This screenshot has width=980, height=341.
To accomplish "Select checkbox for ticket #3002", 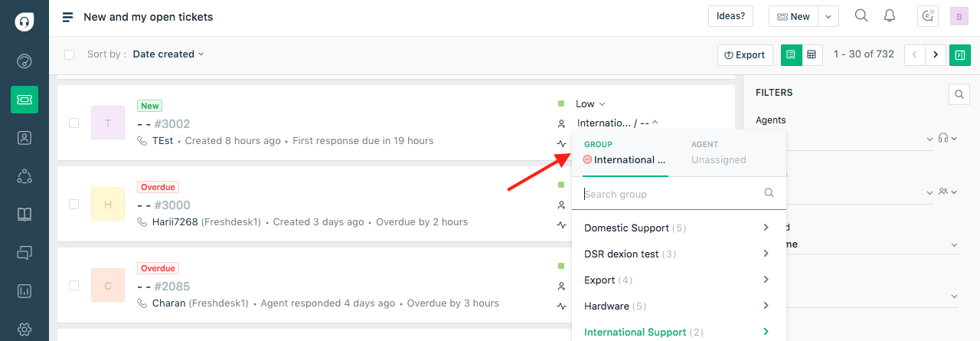I will coord(73,123).
